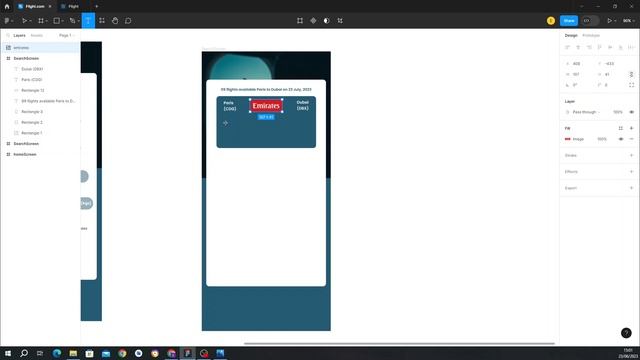The width and height of the screenshot is (640, 360).
Task: Switch to the Flight file tab
Action: (73, 7)
